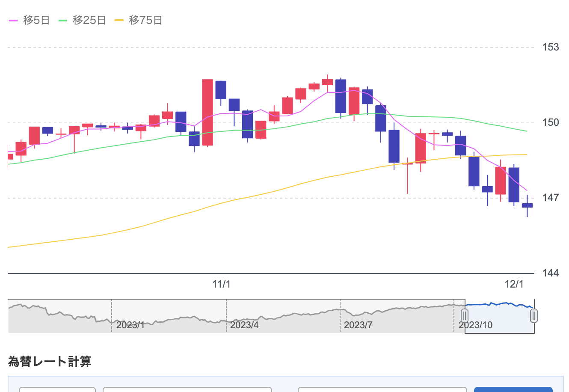The height and width of the screenshot is (392, 569).
Task: Click the right range slider handle
Action: tap(534, 316)
